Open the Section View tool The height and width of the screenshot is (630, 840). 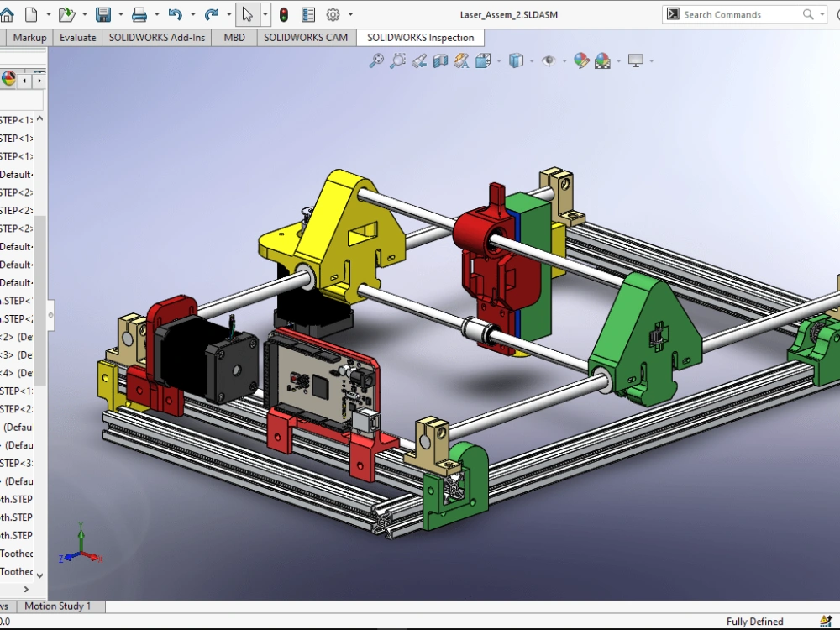click(438, 60)
